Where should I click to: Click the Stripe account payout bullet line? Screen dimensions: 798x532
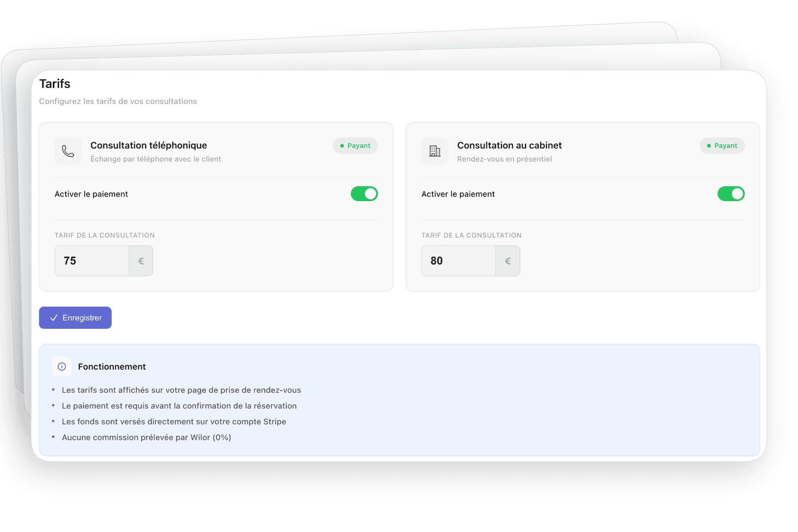coord(174,421)
